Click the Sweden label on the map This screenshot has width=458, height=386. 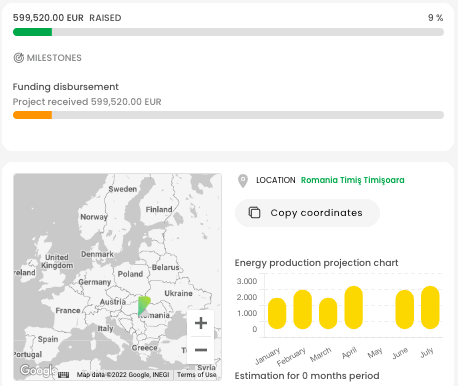point(123,189)
